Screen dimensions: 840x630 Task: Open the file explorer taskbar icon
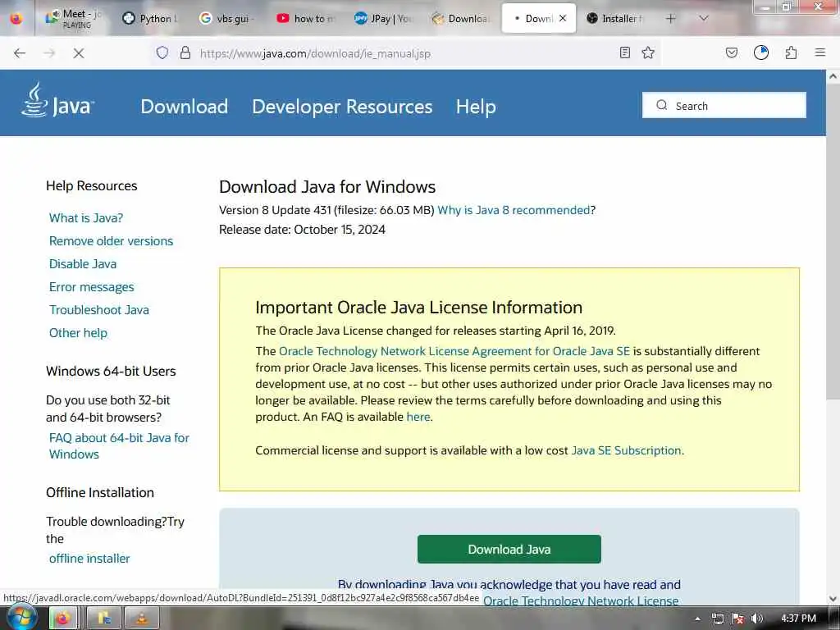coord(104,619)
